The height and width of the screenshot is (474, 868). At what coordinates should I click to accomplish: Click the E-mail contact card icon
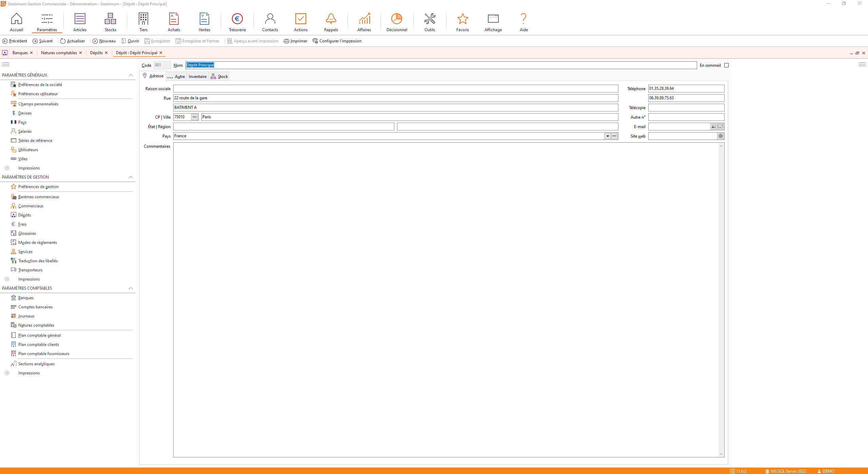(x=714, y=127)
